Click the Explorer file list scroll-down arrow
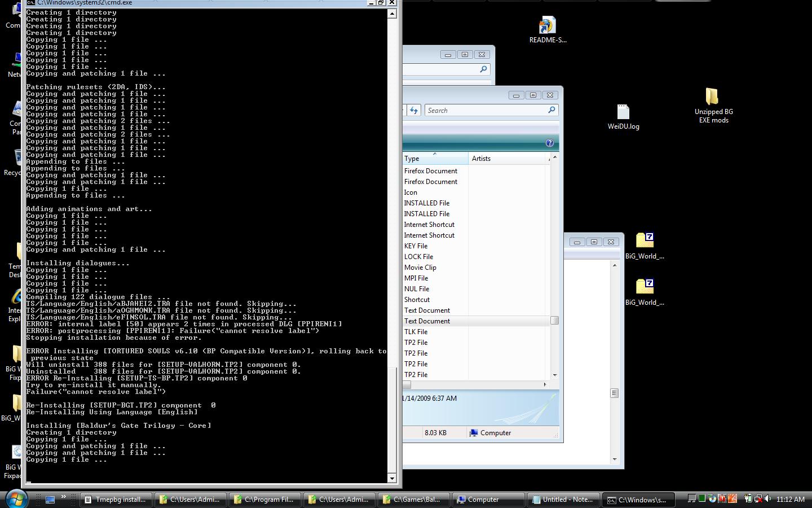This screenshot has width=812, height=508. tap(554, 375)
